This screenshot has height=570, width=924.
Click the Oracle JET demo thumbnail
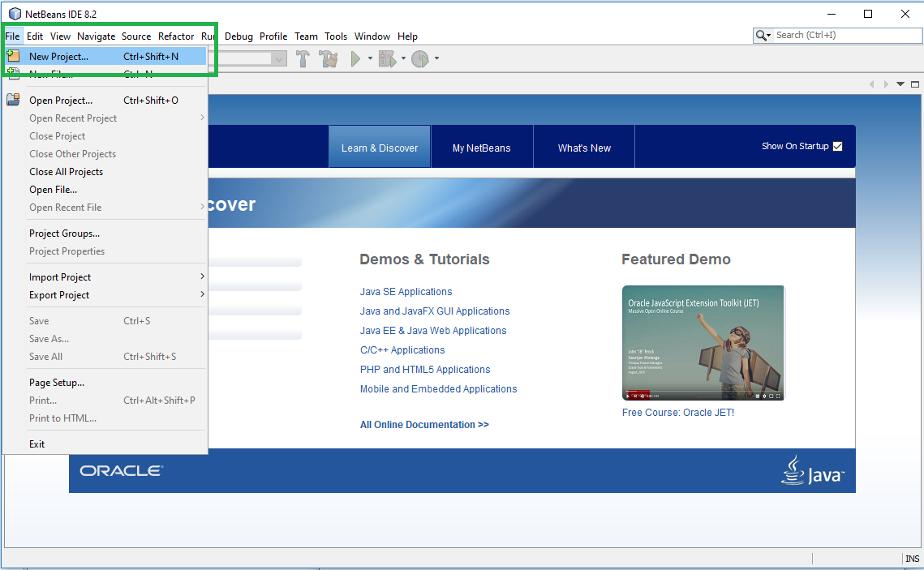point(703,343)
